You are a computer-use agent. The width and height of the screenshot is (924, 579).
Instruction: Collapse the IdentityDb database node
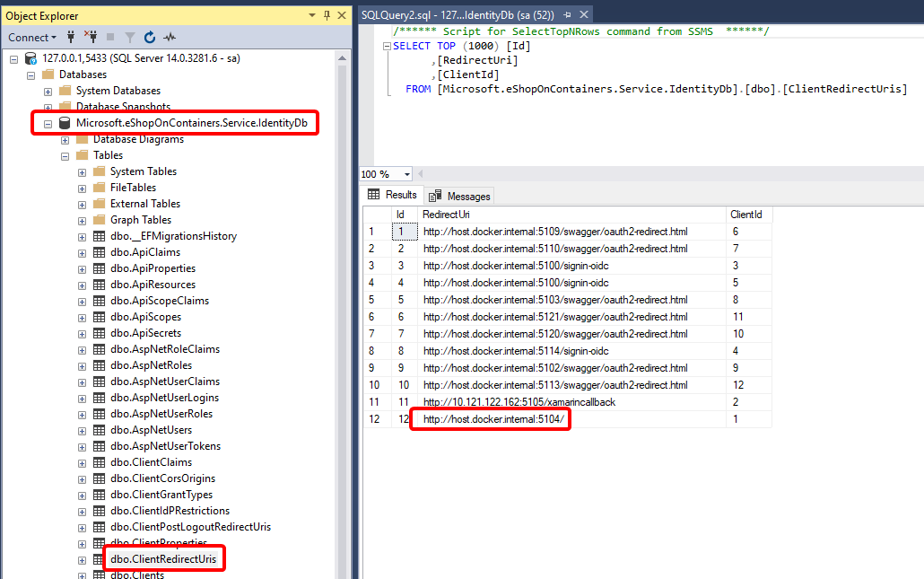pyautogui.click(x=48, y=124)
